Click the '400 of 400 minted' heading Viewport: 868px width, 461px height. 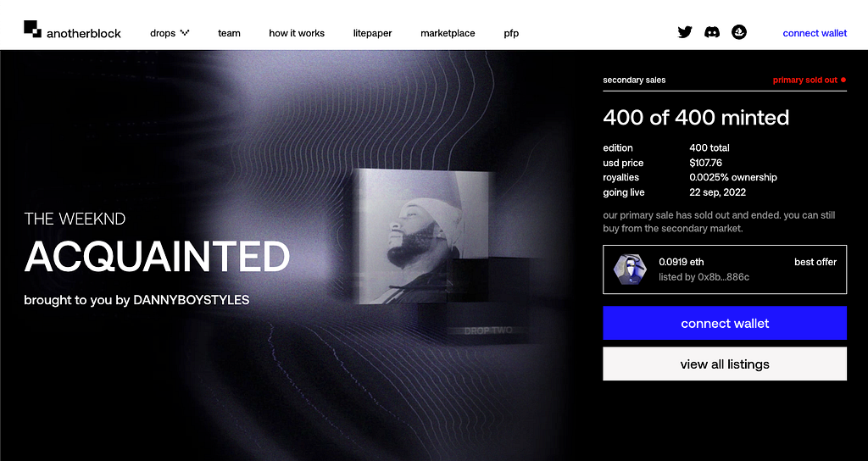pyautogui.click(x=696, y=117)
